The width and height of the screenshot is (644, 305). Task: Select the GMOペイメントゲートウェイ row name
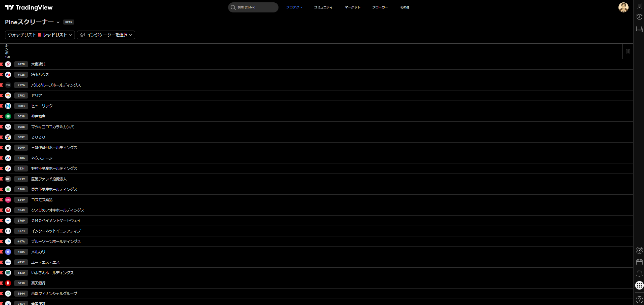[56, 221]
